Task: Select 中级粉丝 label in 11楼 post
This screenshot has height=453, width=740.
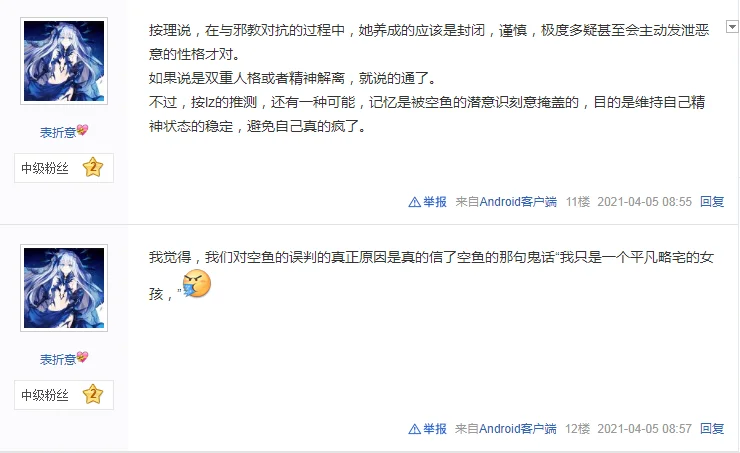Action: click(x=45, y=168)
